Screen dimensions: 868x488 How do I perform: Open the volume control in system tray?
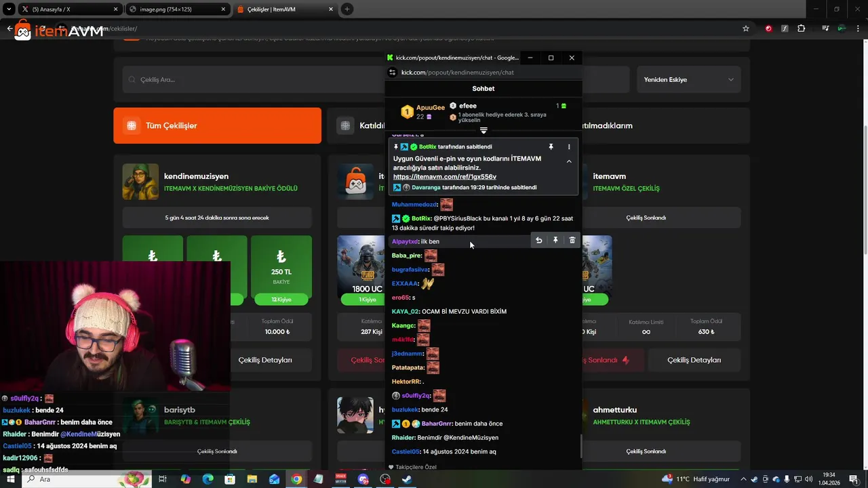(x=808, y=479)
